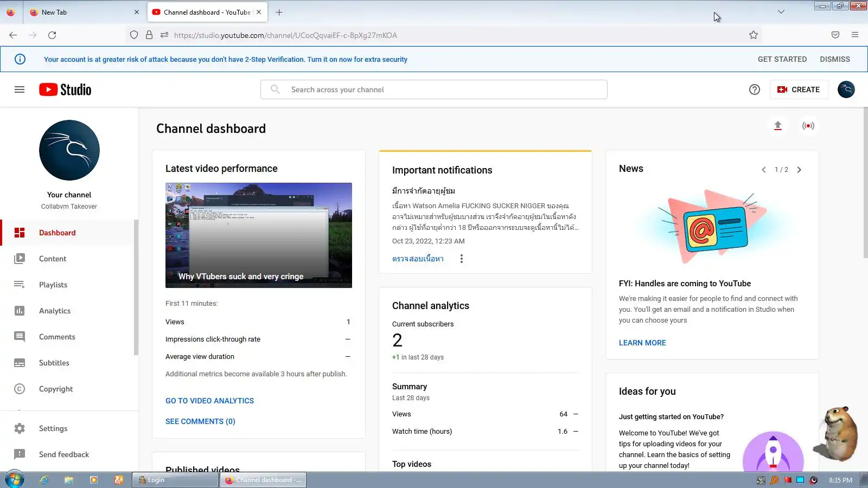
Task: Open site permissions icon in the address bar
Action: (x=164, y=35)
